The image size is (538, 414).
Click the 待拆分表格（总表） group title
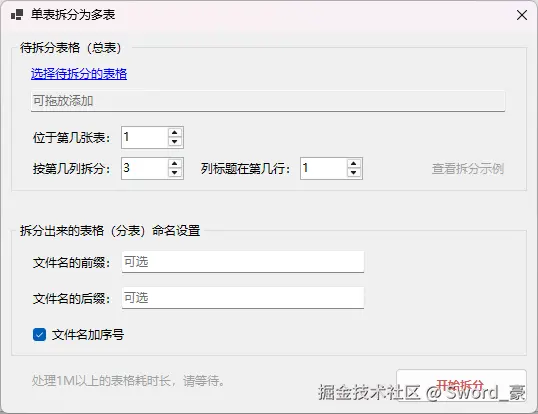pyautogui.click(x=71, y=47)
